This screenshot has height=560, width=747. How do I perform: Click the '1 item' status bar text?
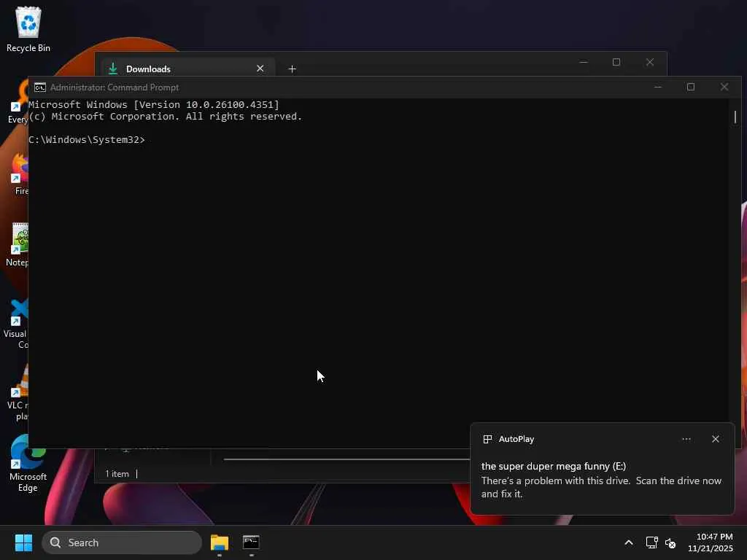117,474
